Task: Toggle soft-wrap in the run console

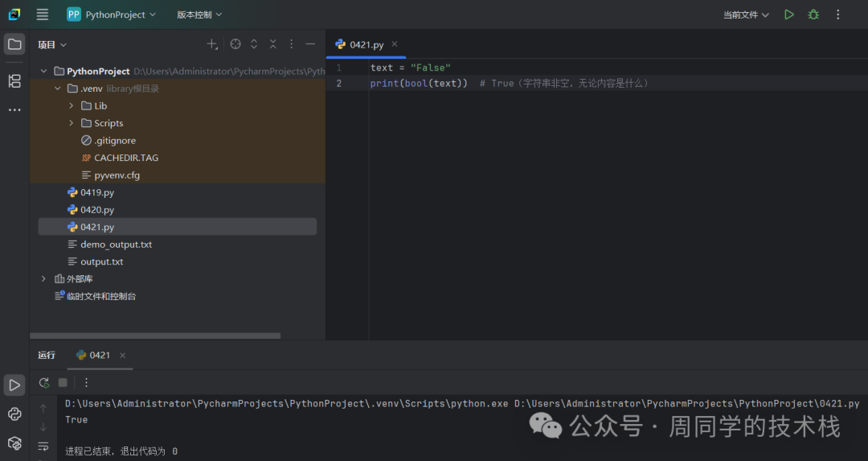Action: [43, 446]
